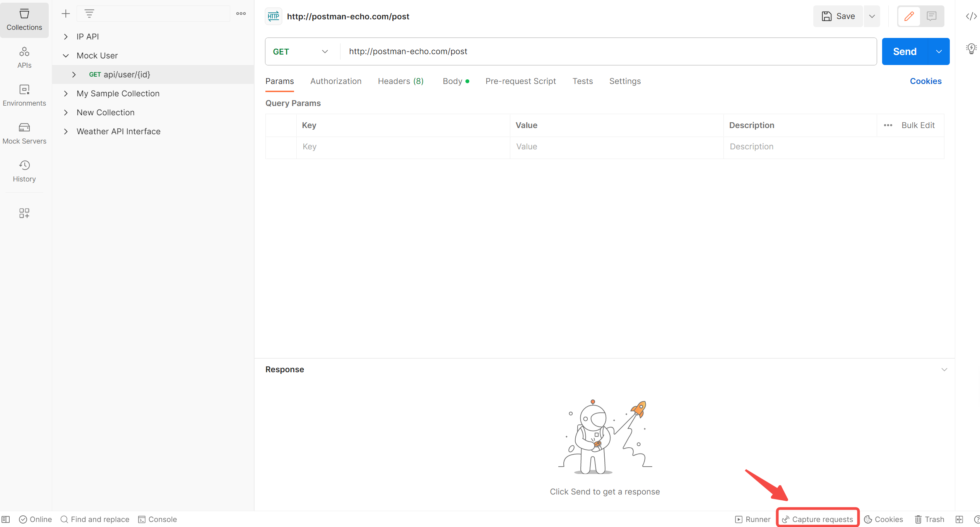This screenshot has width=980, height=527.
Task: Click the plus icon to create new collection
Action: (66, 14)
